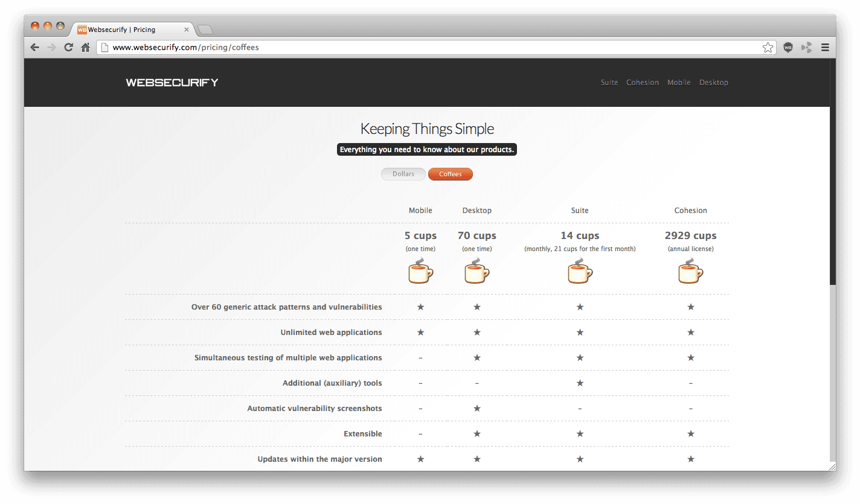Click Suite star in Extensible row
This screenshot has width=860, height=504.
click(x=580, y=434)
